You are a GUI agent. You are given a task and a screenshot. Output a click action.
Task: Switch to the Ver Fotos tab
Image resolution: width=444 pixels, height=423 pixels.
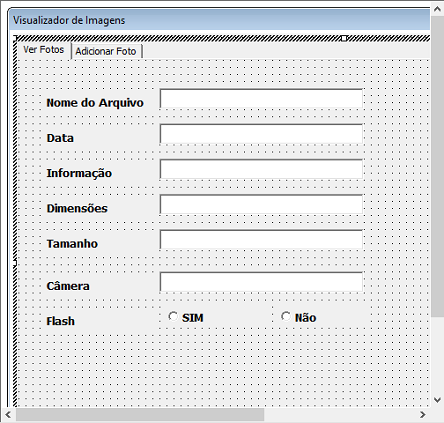[44, 50]
